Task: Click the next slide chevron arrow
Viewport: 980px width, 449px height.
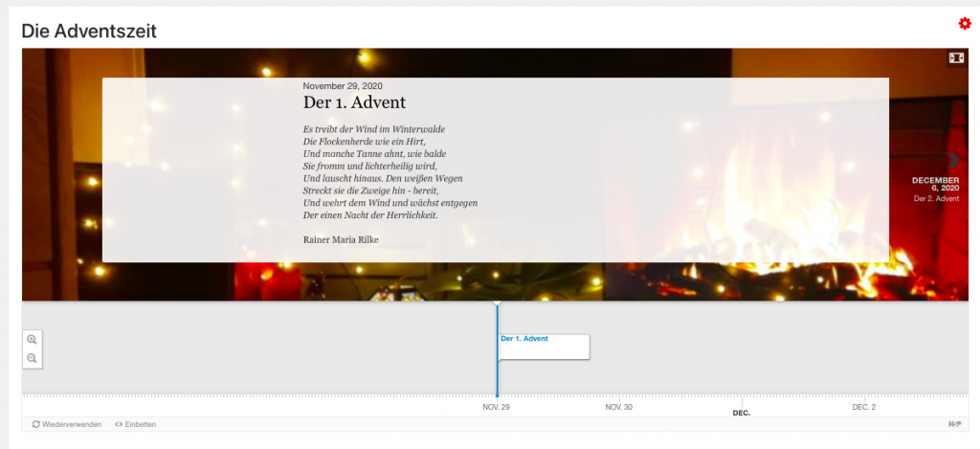Action: (953, 160)
